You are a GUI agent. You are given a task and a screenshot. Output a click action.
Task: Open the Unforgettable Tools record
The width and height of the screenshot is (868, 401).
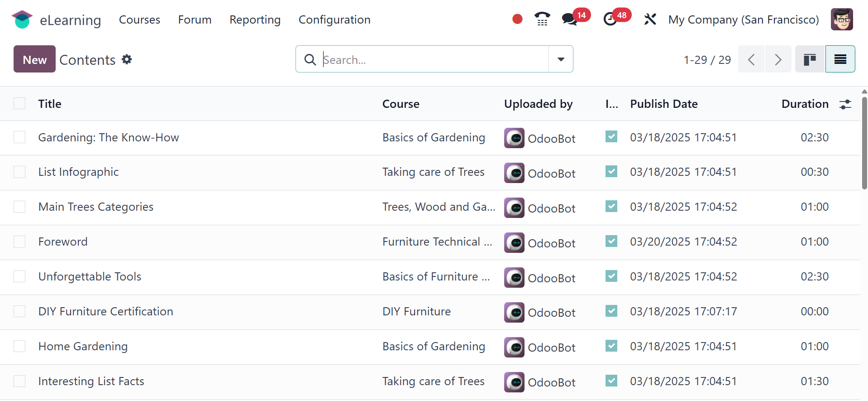point(90,276)
